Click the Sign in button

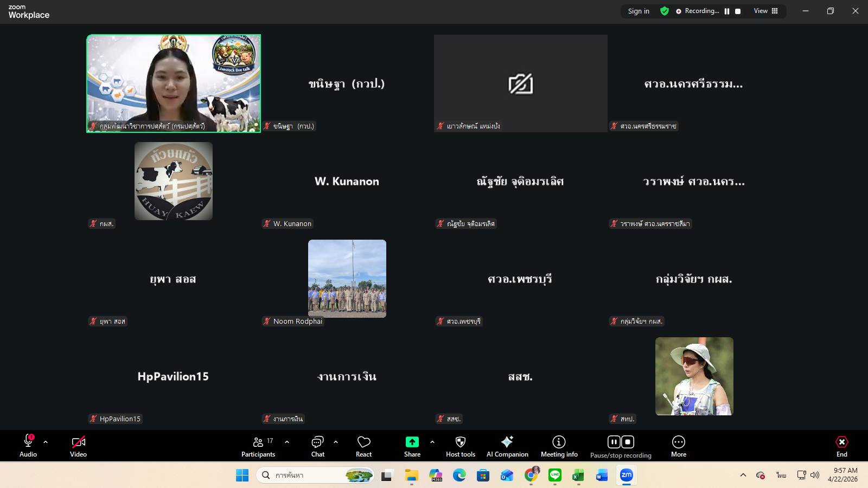639,11
